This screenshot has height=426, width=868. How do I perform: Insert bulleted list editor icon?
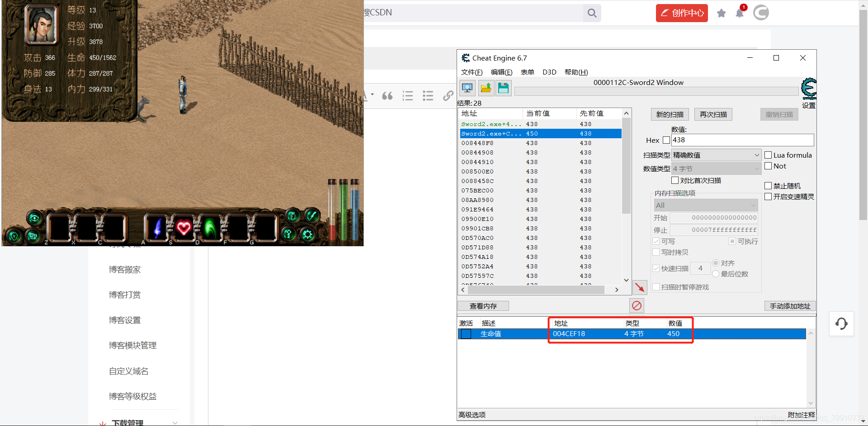pos(428,96)
